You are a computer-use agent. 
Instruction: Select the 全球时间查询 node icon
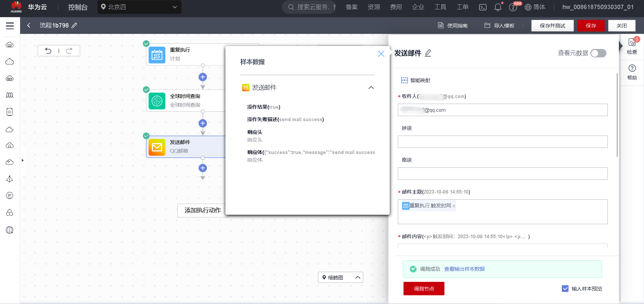point(157,101)
